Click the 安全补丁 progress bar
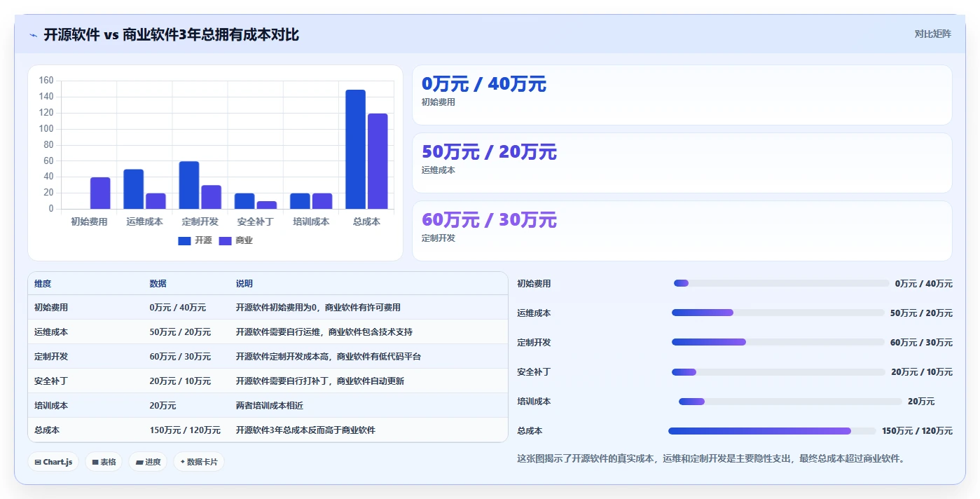Image resolution: width=980 pixels, height=499 pixels. click(779, 372)
